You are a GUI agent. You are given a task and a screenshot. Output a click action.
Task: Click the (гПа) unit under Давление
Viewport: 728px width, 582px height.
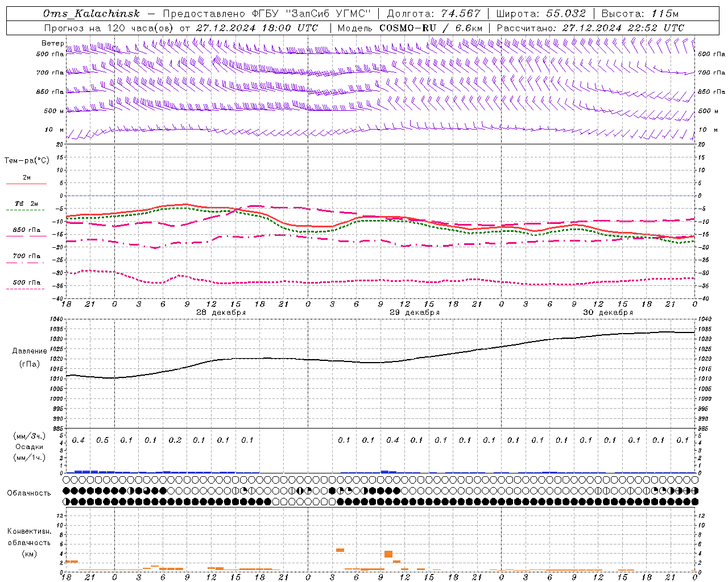coord(30,364)
